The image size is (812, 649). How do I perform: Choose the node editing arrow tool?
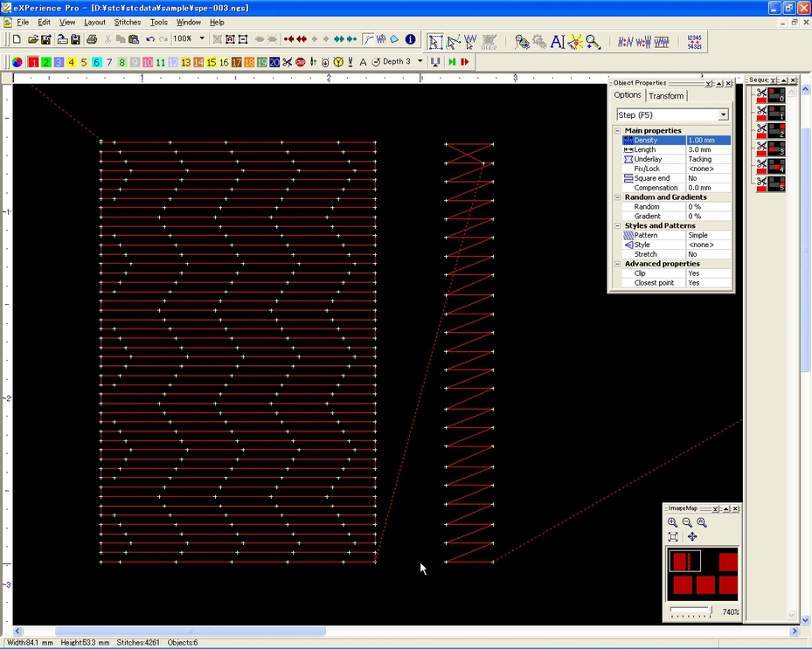point(453,42)
